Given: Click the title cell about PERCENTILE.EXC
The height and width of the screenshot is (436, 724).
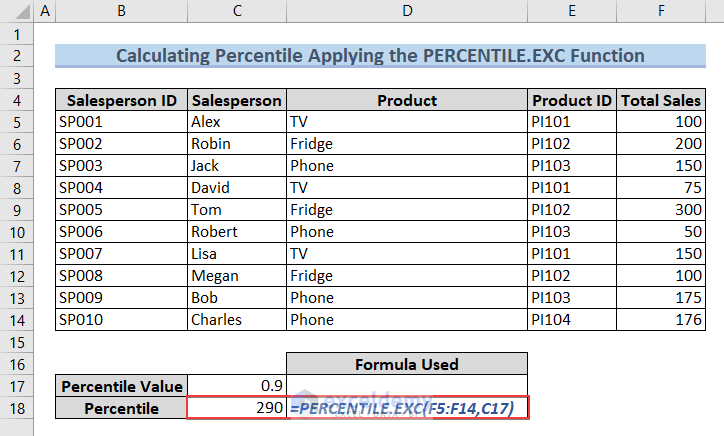Looking at the screenshot, I should click(380, 56).
